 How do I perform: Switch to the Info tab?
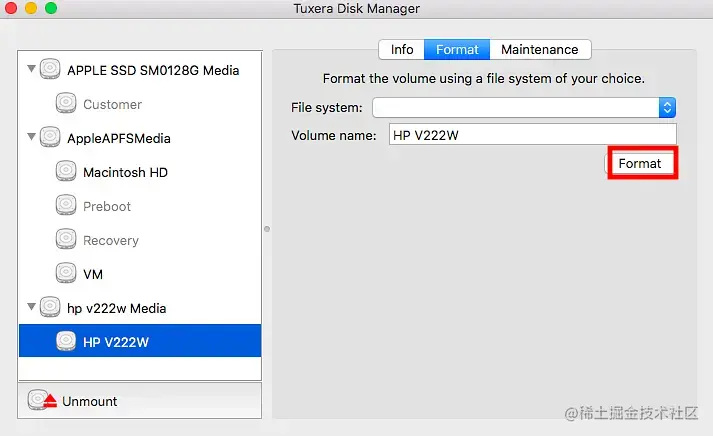pos(402,50)
